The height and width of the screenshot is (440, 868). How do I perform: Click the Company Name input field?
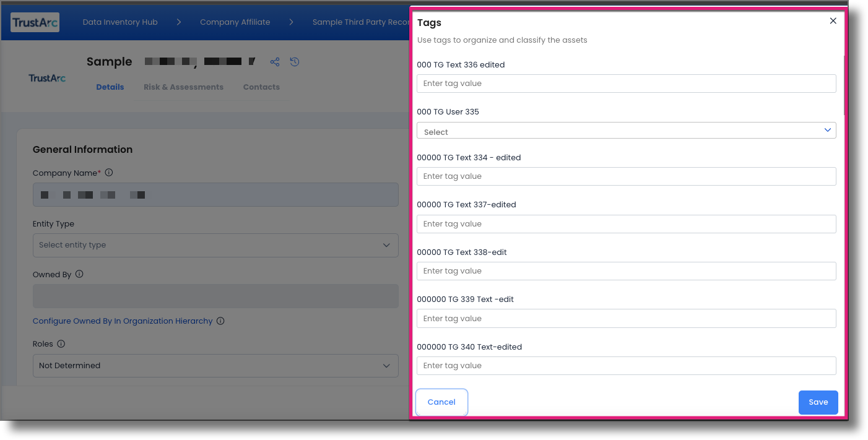tap(215, 195)
